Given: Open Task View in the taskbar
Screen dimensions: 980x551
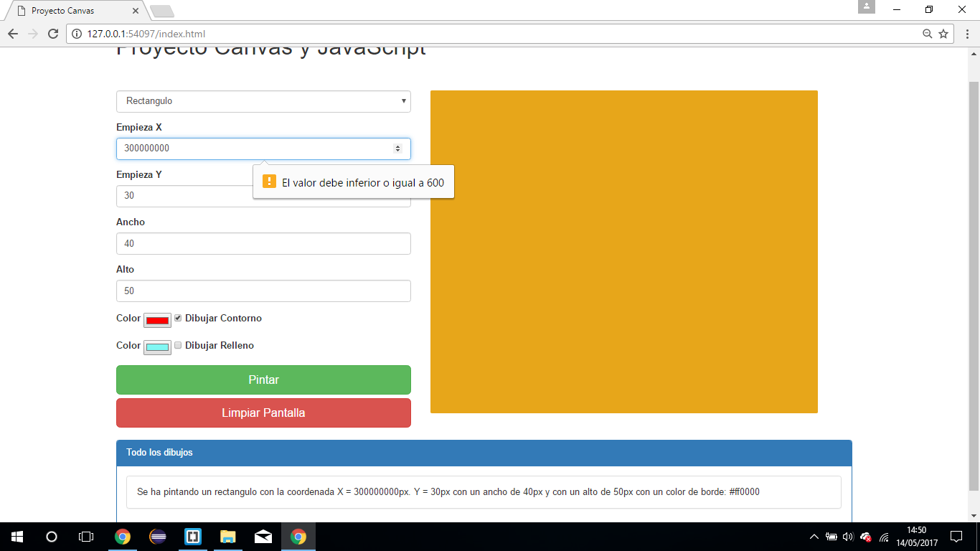Looking at the screenshot, I should pos(86,537).
